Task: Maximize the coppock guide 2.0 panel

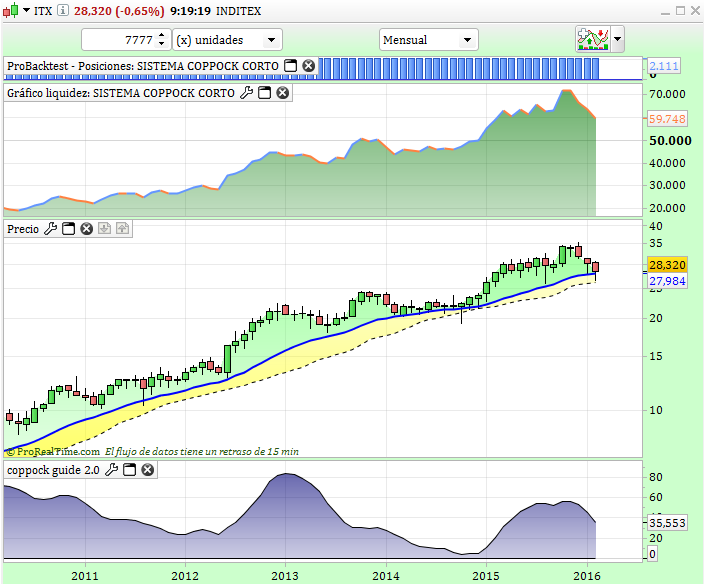Action: [x=130, y=470]
